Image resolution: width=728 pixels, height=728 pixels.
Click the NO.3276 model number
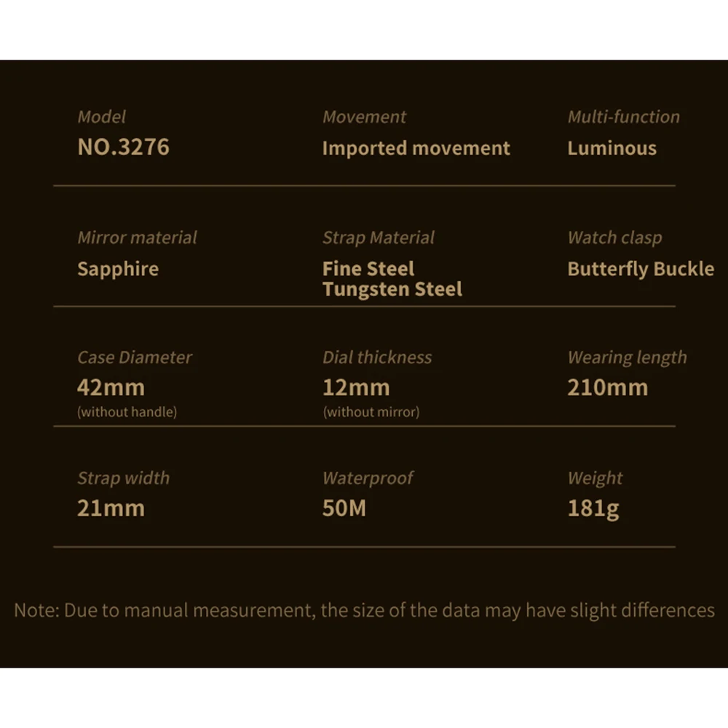pos(123,147)
